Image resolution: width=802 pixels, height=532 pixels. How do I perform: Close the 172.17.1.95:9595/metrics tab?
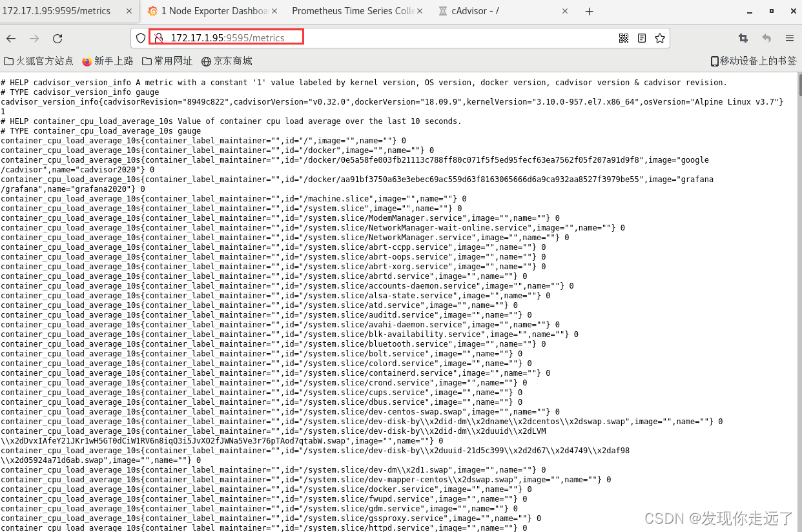(129, 11)
